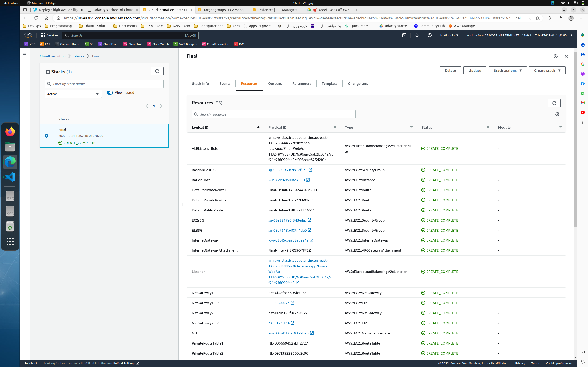Open the IAM favorites shortcut
The width and height of the screenshot is (588, 367).
click(x=239, y=44)
